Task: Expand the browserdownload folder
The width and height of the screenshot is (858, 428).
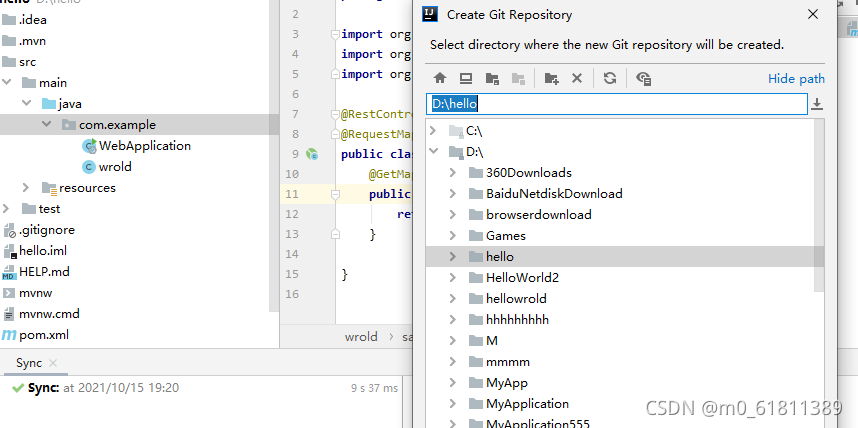Action: 453,215
